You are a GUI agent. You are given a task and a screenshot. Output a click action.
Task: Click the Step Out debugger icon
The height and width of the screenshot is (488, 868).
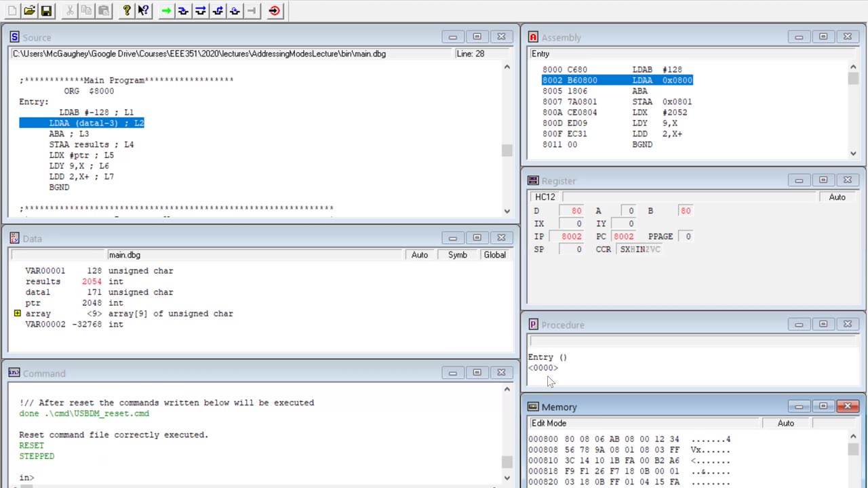pos(218,11)
